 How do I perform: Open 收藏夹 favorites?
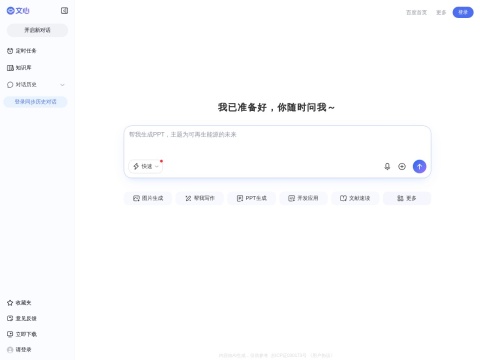coord(19,303)
